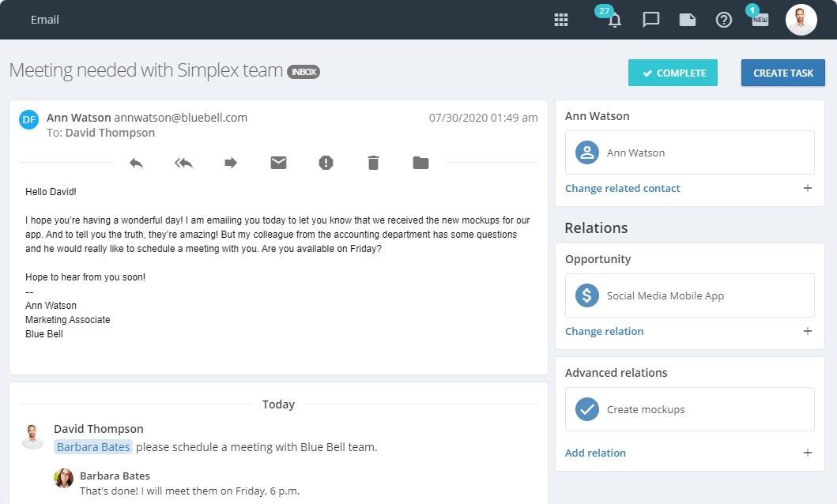Open Ann Watson contact card name
Screen dimensions: 837x504
(x=635, y=153)
